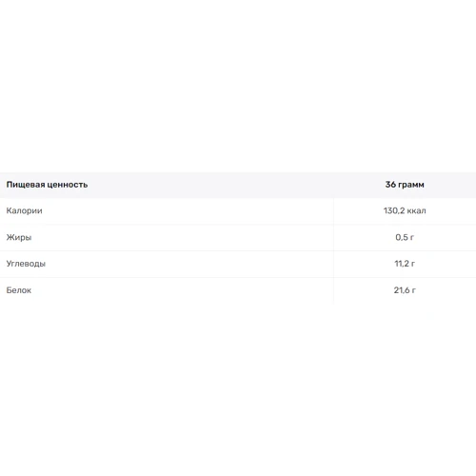
Task: Click the "Пищевая ценность" table header
Action: click(47, 185)
